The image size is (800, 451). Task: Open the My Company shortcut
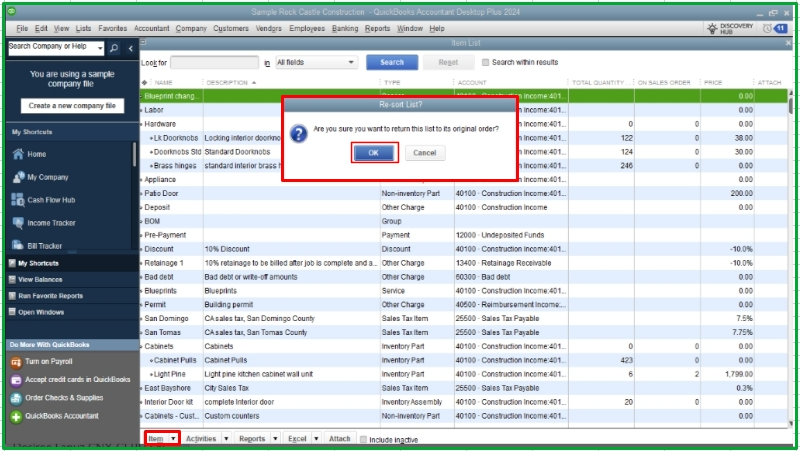click(x=47, y=177)
